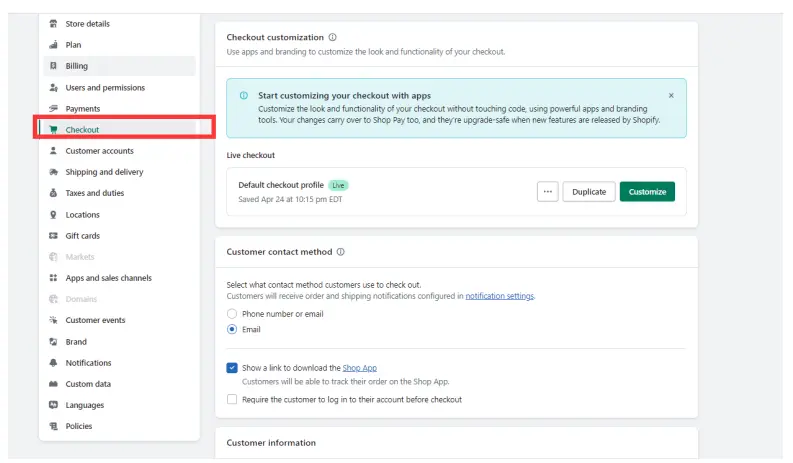Click the Checkout cart icon
Viewport: 793px width, 463px height.
point(53,130)
